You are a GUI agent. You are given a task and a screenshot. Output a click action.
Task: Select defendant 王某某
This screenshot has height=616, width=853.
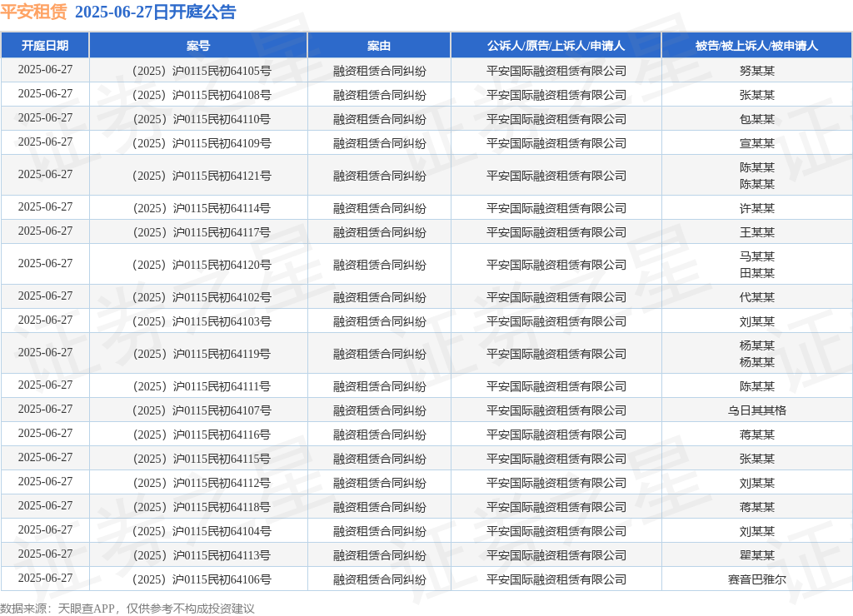(x=756, y=233)
